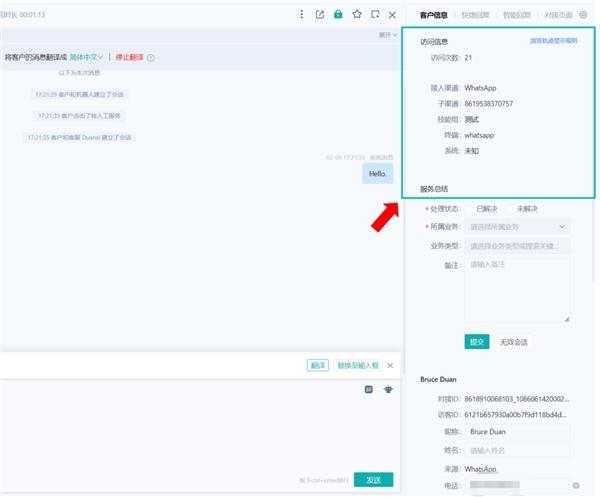The image size is (600, 497).
Task: Click the green lock icon
Action: pos(338,15)
